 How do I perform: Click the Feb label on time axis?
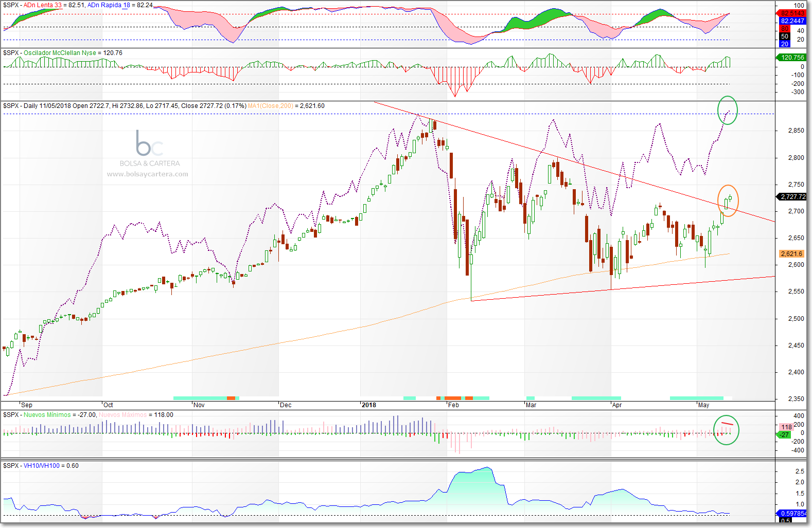click(x=453, y=405)
